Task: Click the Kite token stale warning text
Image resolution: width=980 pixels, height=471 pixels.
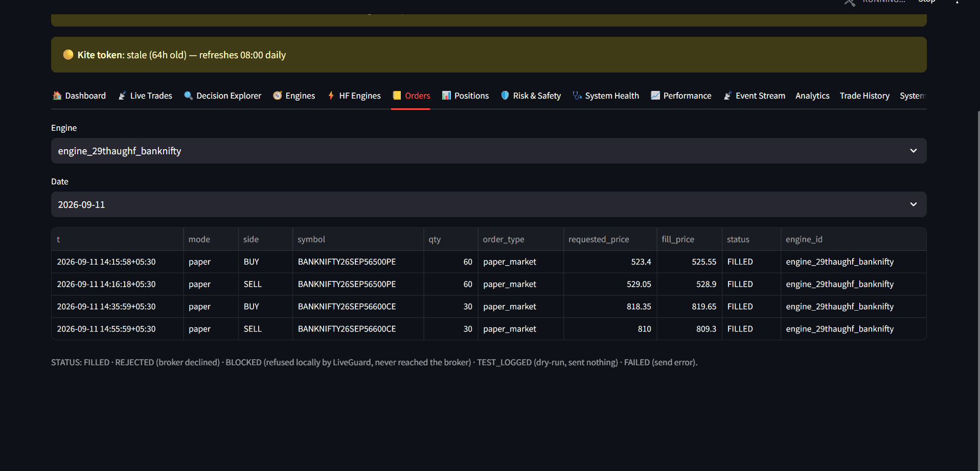Action: tap(181, 55)
